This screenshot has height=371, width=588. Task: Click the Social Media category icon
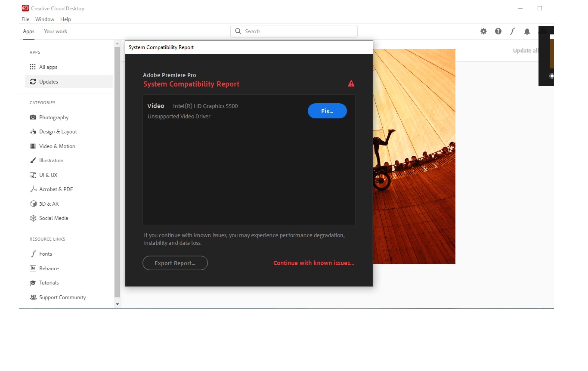tap(32, 218)
